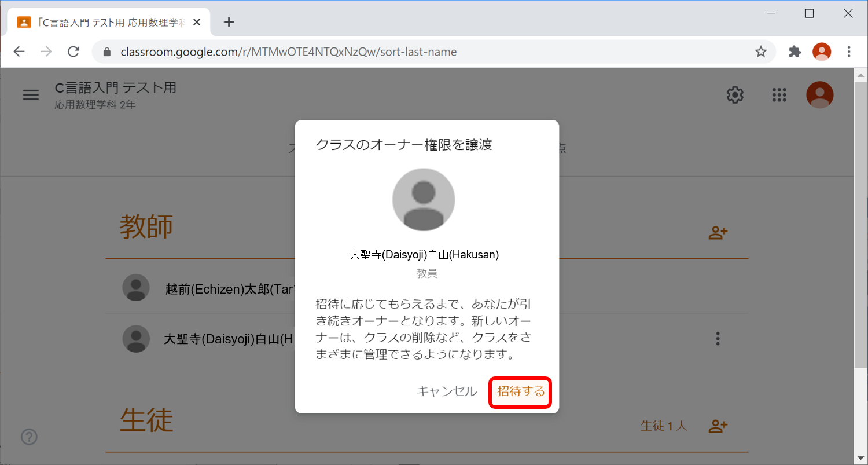This screenshot has height=465, width=868.
Task: Click invite teacher icon in 教師 section
Action: 718,233
